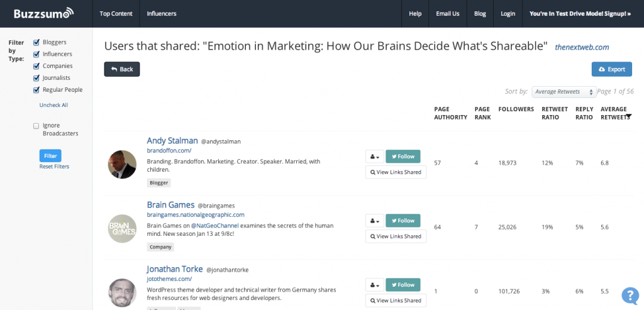Screen dimensions: 644x310
Task: Sort by the Reply Ratio column header
Action: pyautogui.click(x=584, y=113)
